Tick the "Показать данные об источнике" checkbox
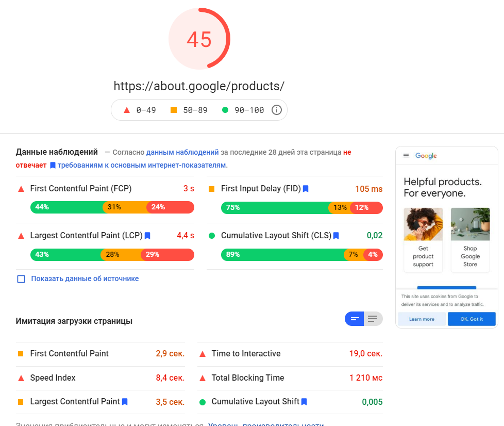Viewport: 504px width, 426px height. click(x=21, y=279)
